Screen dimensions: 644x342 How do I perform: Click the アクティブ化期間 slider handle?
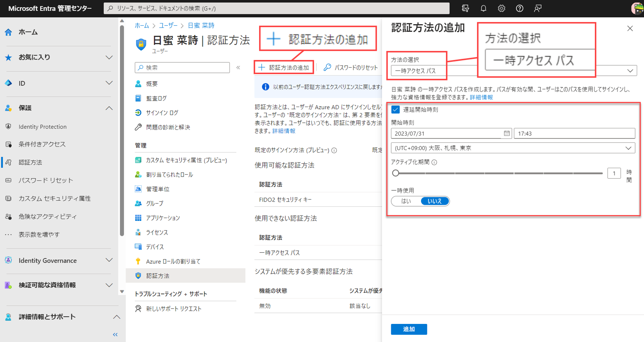(396, 173)
